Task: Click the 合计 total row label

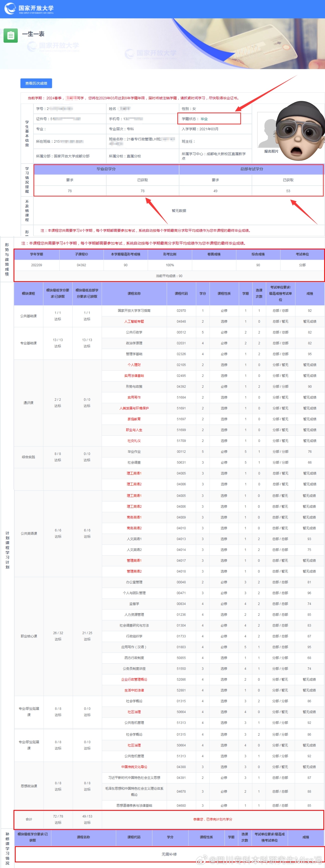Action: click(x=29, y=820)
